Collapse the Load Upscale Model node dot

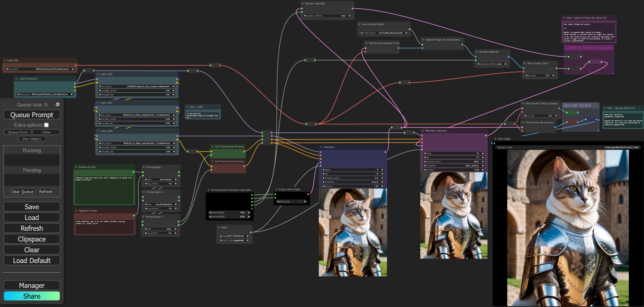tap(359, 24)
